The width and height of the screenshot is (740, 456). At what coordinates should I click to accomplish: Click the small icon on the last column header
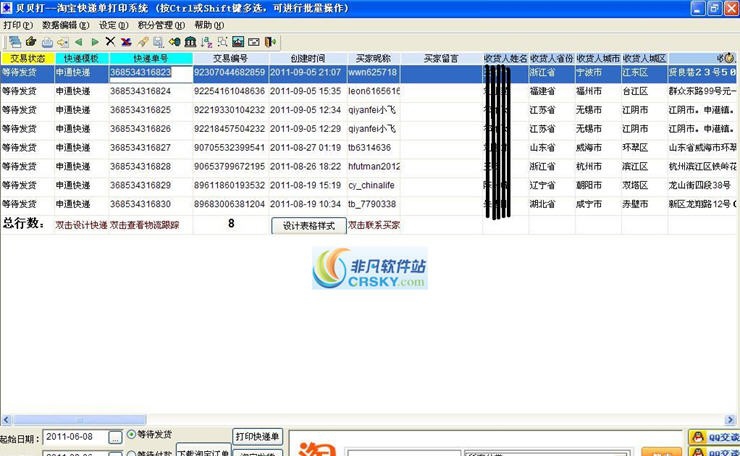[729, 58]
